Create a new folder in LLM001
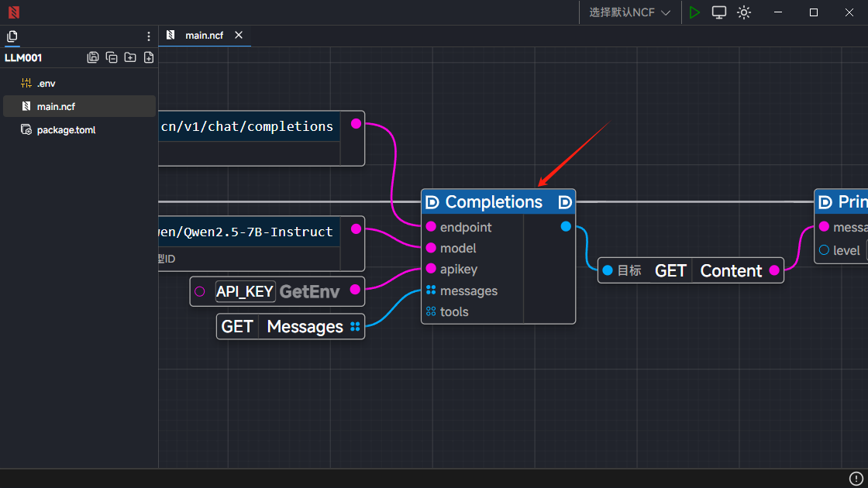Image resolution: width=868 pixels, height=488 pixels. click(130, 57)
